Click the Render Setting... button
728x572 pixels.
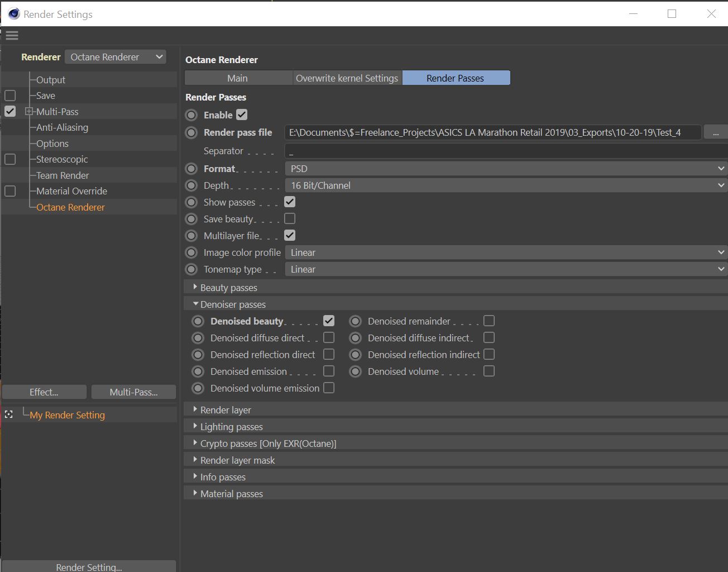(89, 566)
